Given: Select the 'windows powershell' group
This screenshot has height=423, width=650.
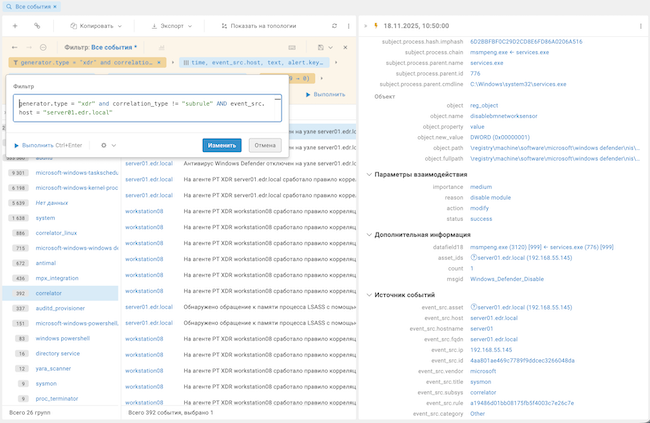Looking at the screenshot, I should tap(63, 338).
